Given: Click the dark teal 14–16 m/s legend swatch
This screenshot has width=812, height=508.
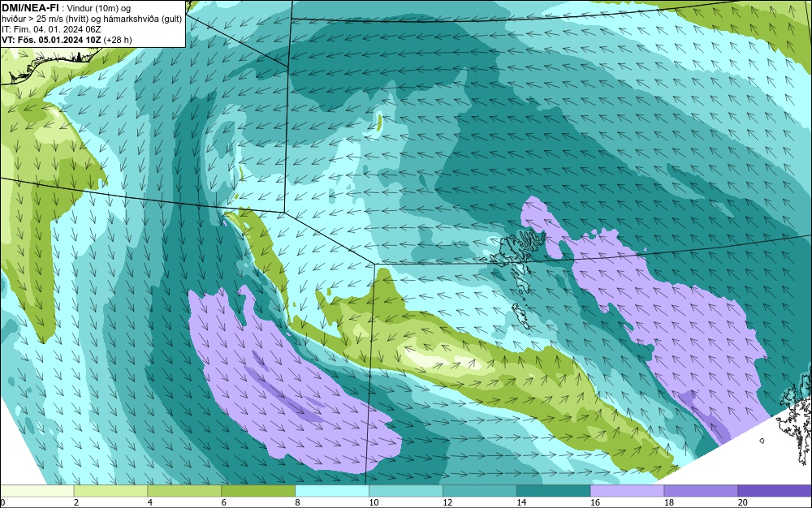Looking at the screenshot, I should coord(553,490).
